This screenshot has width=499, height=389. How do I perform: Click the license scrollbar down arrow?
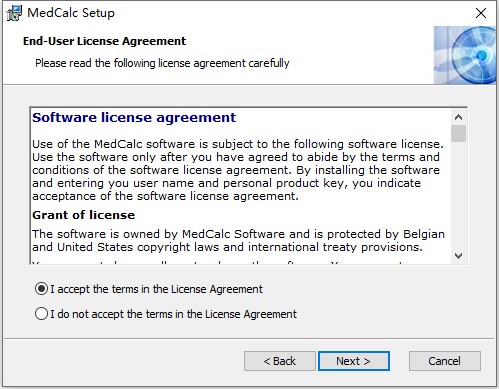tap(458, 256)
